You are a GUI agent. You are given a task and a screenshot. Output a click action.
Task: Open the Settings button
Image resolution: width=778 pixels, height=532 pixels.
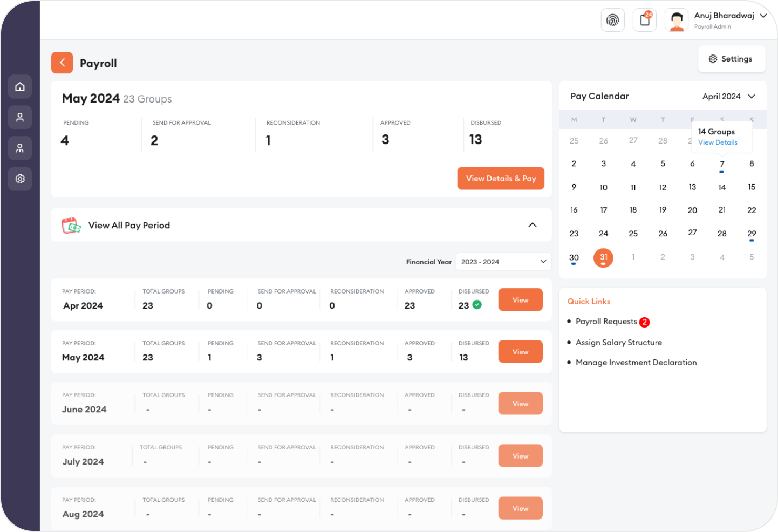click(x=731, y=59)
